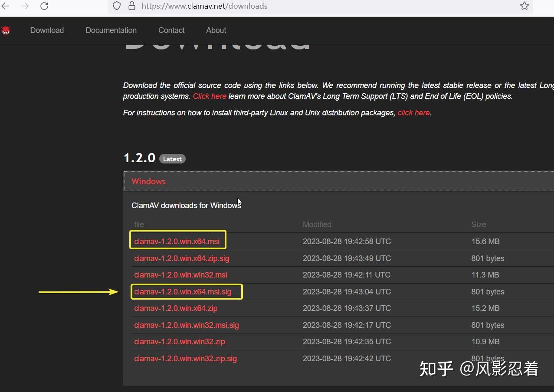Collapse the Windows downloads section header
The image size is (554, 392).
pyautogui.click(x=339, y=181)
